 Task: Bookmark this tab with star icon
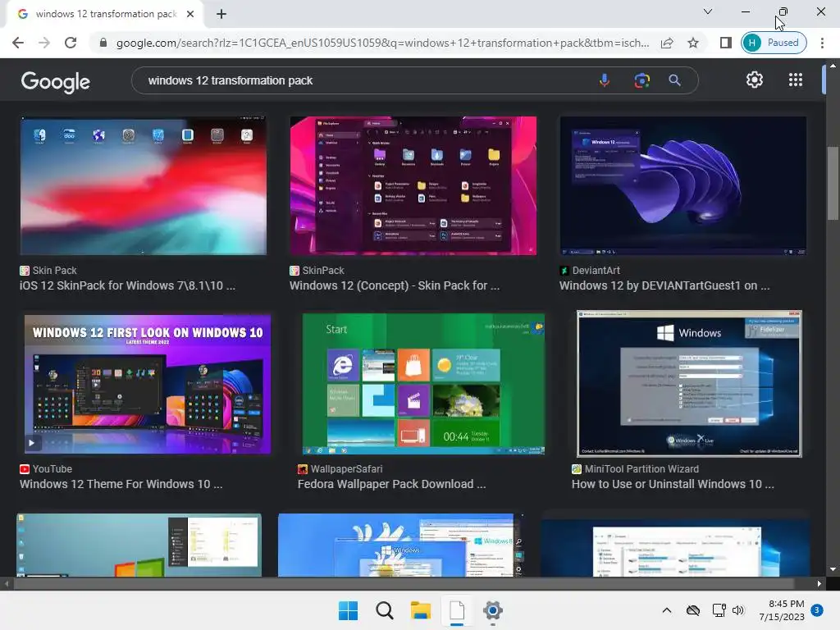pos(693,43)
